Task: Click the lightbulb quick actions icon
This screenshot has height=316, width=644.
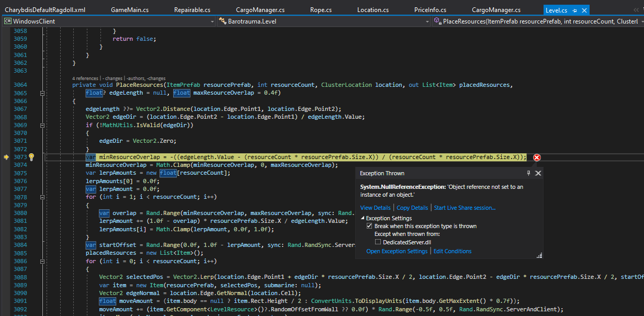Action: [31, 157]
